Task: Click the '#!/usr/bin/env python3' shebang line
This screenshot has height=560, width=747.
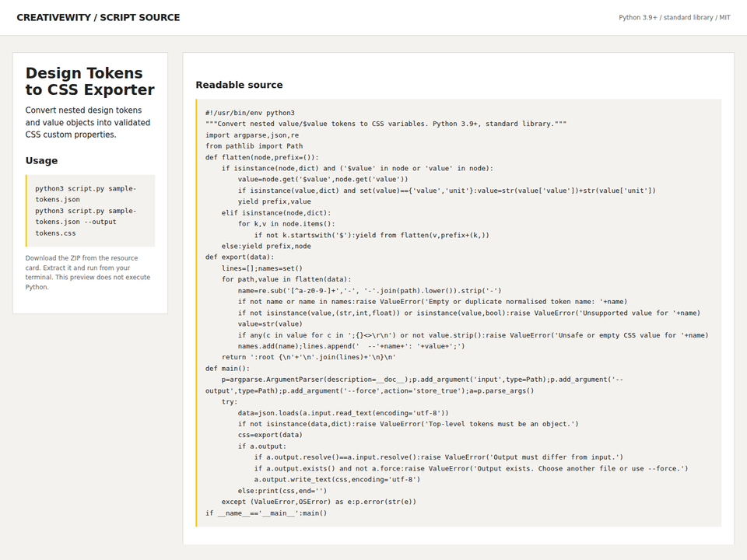Action: 250,113
